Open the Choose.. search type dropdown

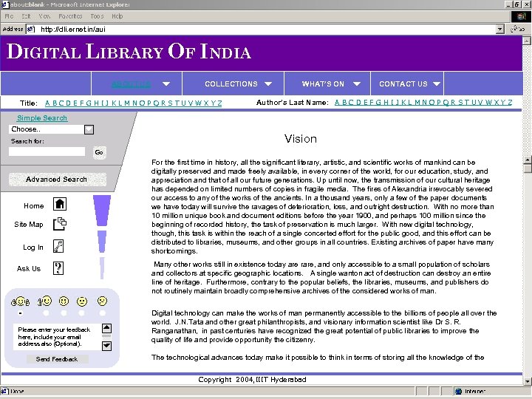pos(89,129)
